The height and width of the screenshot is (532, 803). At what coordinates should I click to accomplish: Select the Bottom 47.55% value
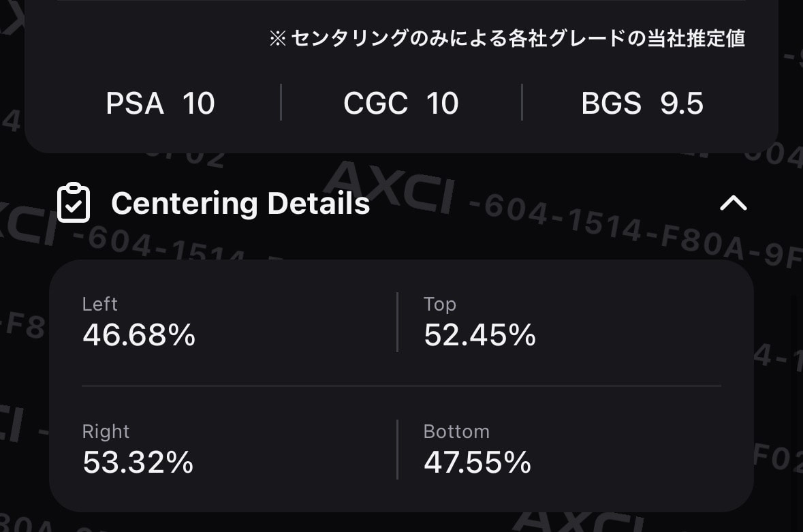477,463
